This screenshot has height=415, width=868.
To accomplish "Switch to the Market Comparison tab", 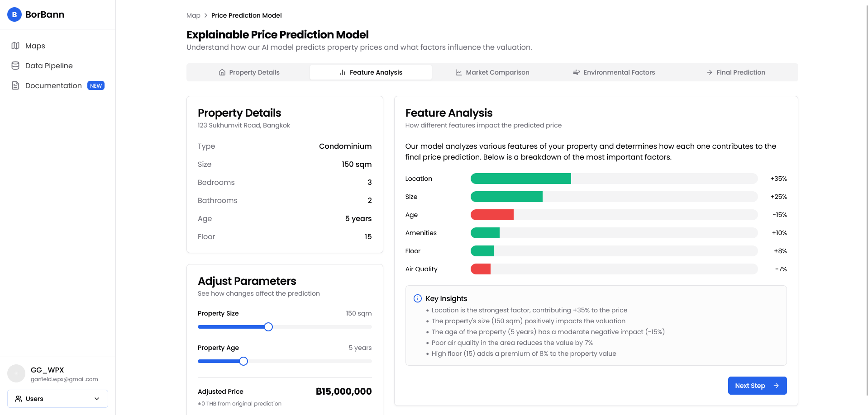I will pyautogui.click(x=492, y=72).
